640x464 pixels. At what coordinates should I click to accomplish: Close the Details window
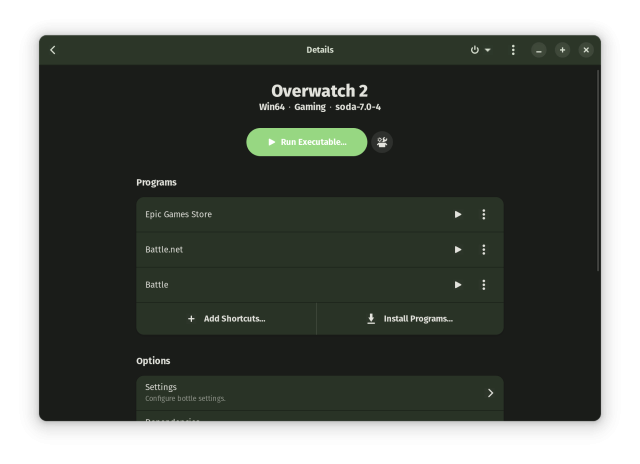[586, 50]
